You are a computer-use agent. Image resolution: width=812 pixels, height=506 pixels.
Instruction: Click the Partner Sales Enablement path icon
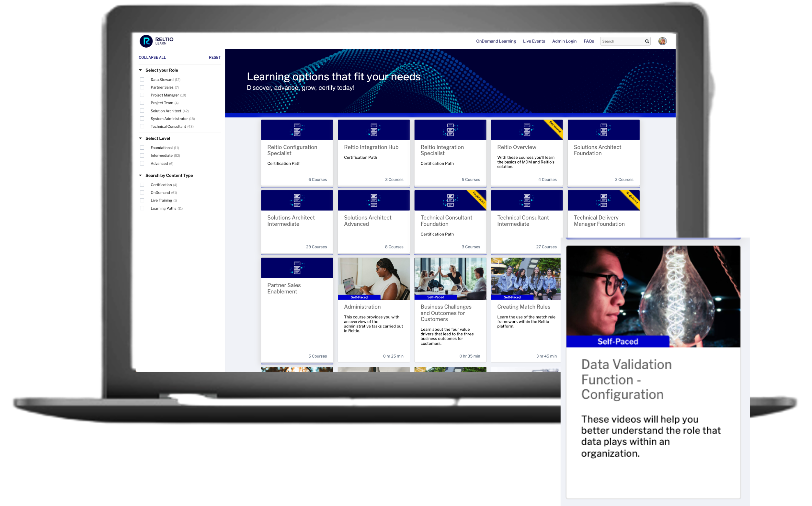coord(297,268)
